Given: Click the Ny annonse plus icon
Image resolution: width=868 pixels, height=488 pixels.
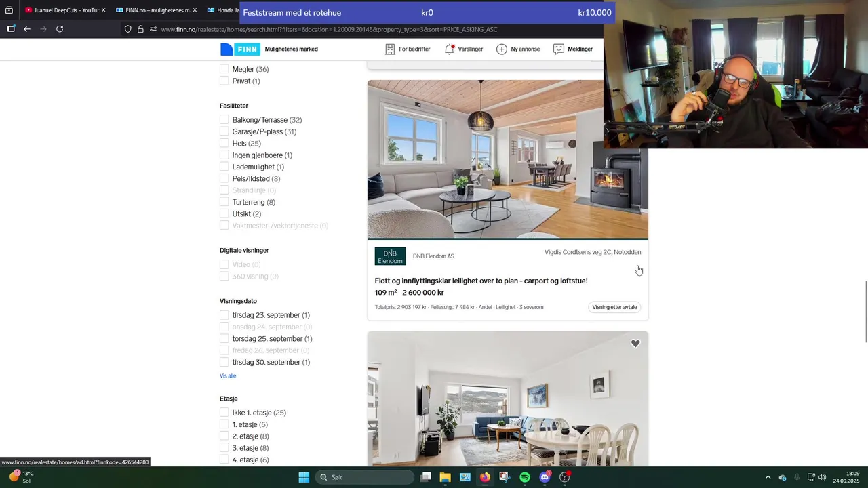Looking at the screenshot, I should point(502,49).
